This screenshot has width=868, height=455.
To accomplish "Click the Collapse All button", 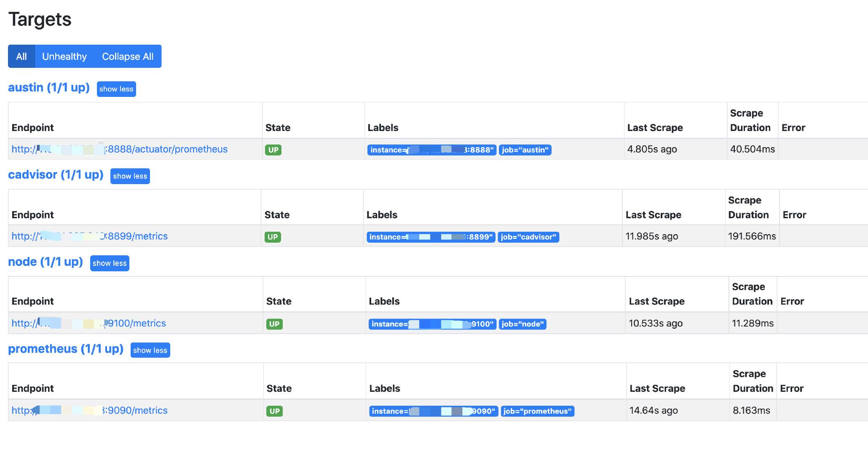I will [127, 56].
